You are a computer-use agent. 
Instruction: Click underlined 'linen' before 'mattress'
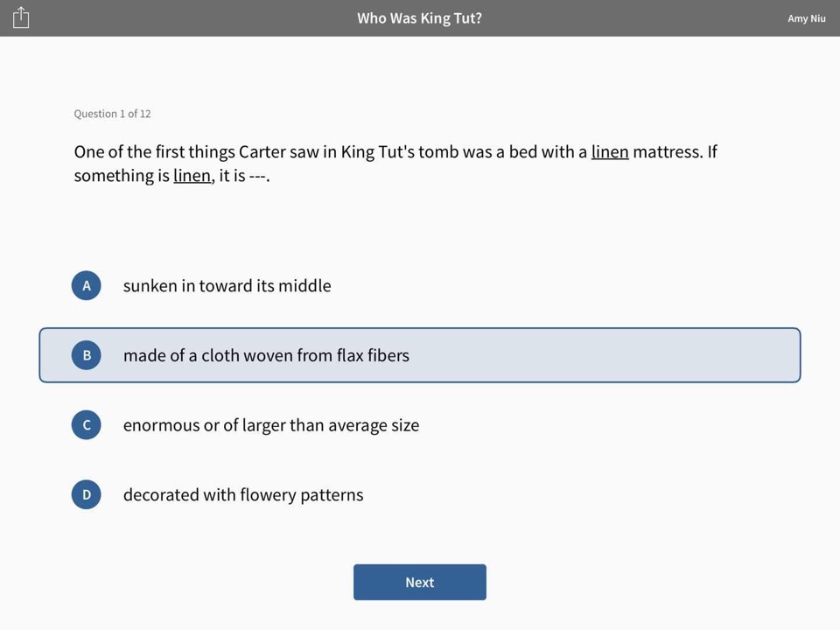[610, 151]
